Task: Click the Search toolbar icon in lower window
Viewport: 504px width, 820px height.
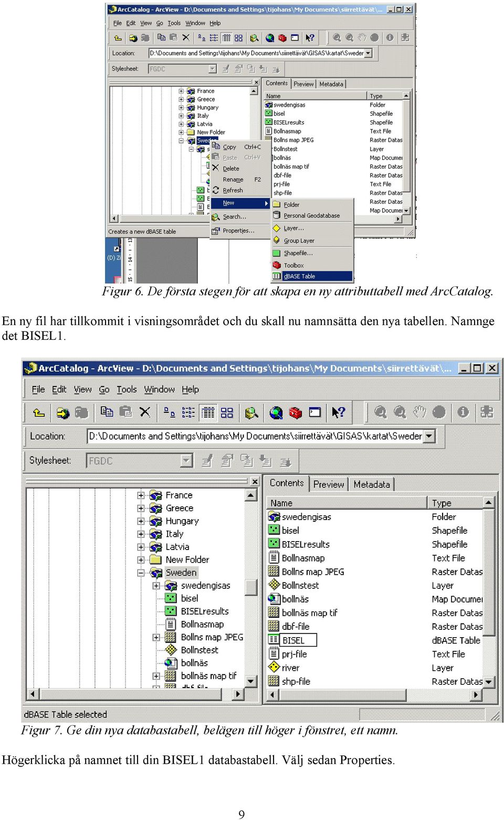Action: point(251,412)
